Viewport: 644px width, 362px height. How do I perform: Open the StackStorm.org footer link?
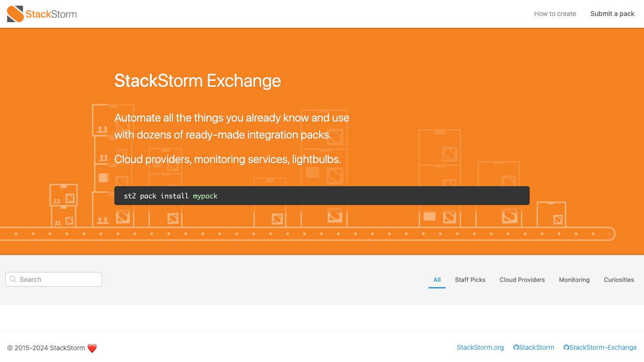[x=480, y=347]
